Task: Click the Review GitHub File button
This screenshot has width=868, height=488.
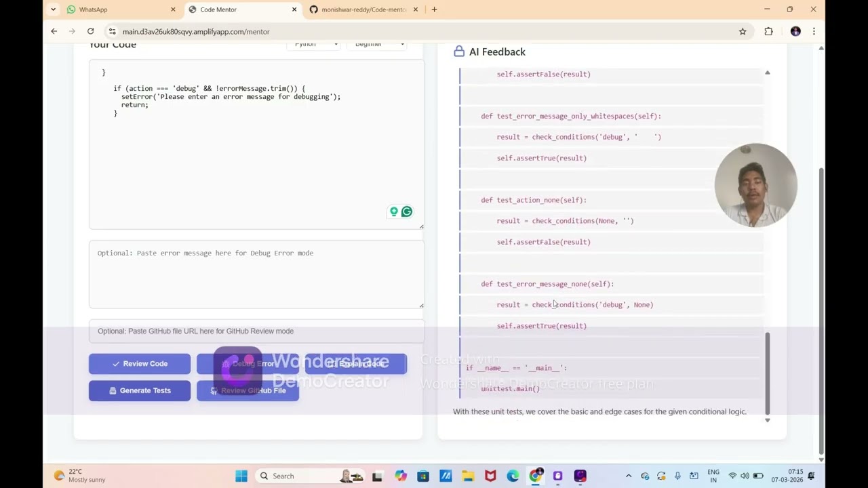Action: point(248,390)
